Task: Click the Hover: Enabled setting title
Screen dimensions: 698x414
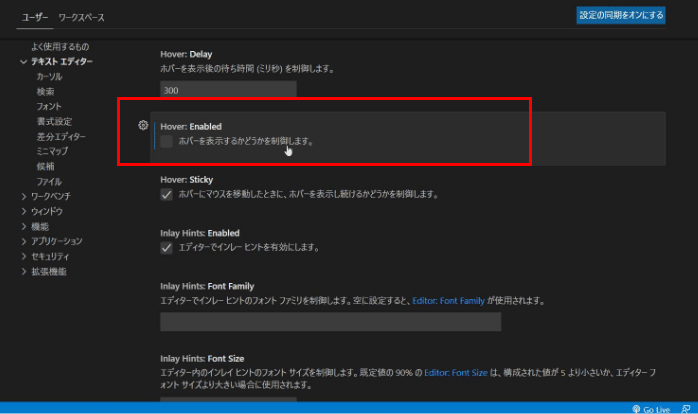Action: 191,127
